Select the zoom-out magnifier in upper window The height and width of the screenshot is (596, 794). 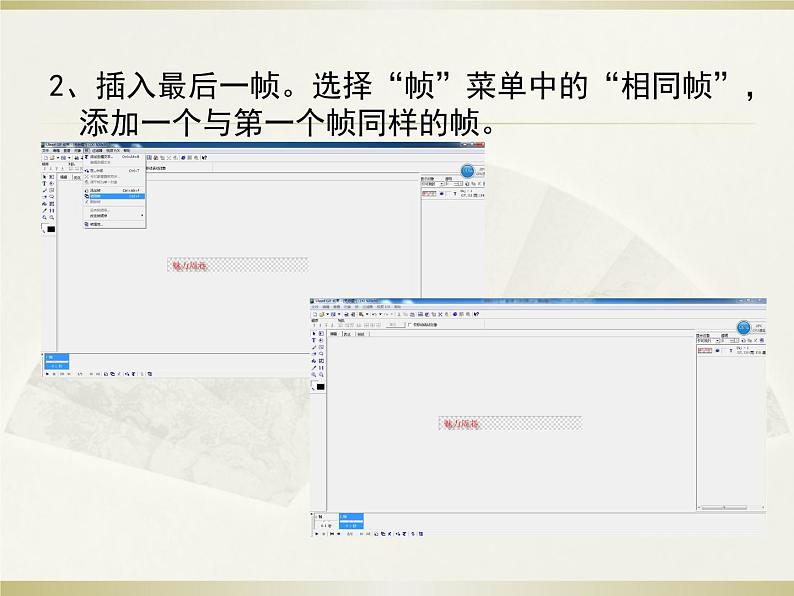coord(52,217)
